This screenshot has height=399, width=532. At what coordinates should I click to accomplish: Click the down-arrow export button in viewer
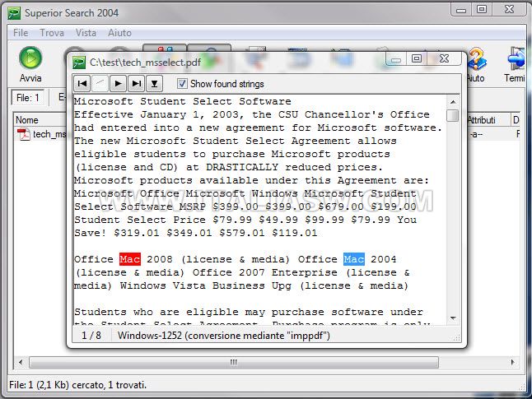154,83
